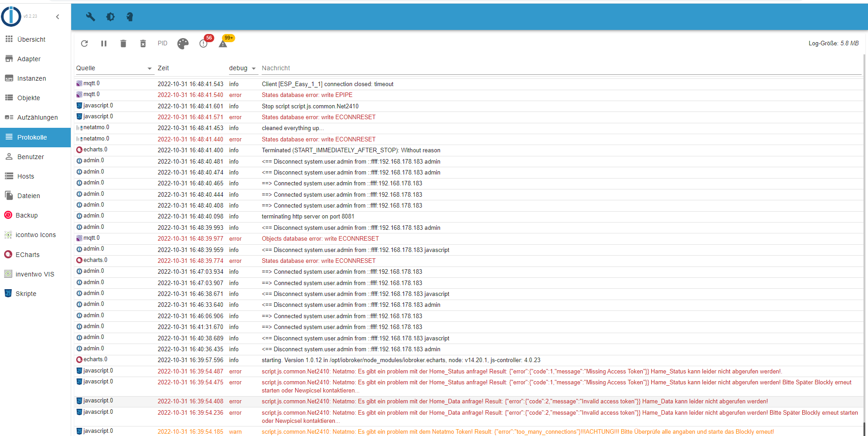Image resolution: width=868 pixels, height=436 pixels.
Task: Click the log list vertical scrollbar
Action: click(865, 245)
